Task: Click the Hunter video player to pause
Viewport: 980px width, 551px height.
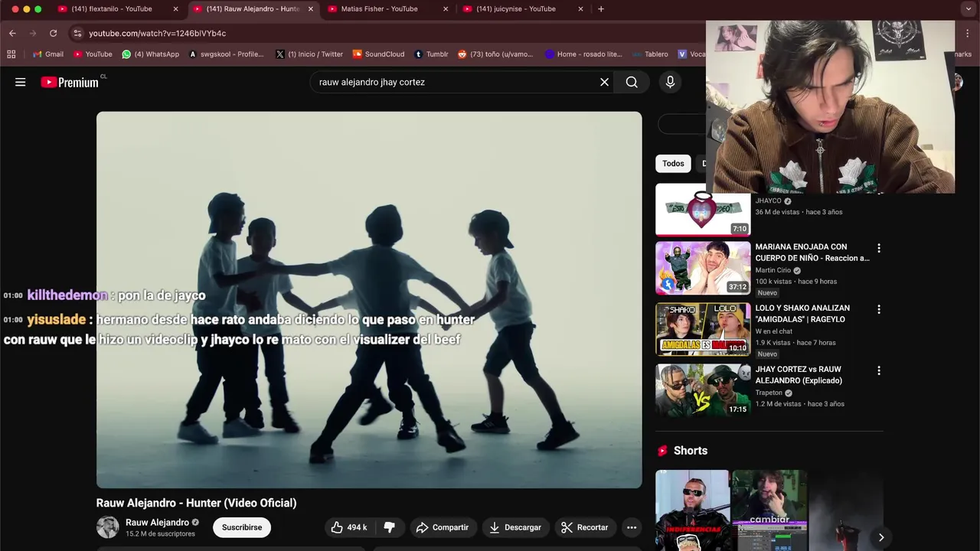Action: pyautogui.click(x=369, y=300)
